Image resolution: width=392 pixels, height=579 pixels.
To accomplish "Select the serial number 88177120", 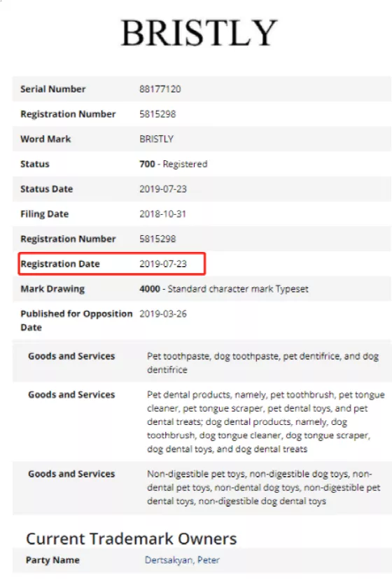I will point(160,89).
